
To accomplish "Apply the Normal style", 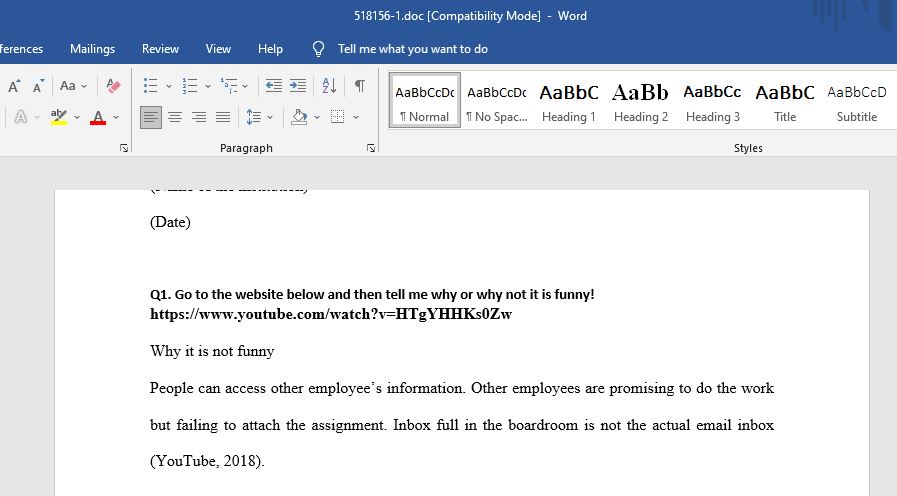I will pyautogui.click(x=424, y=100).
